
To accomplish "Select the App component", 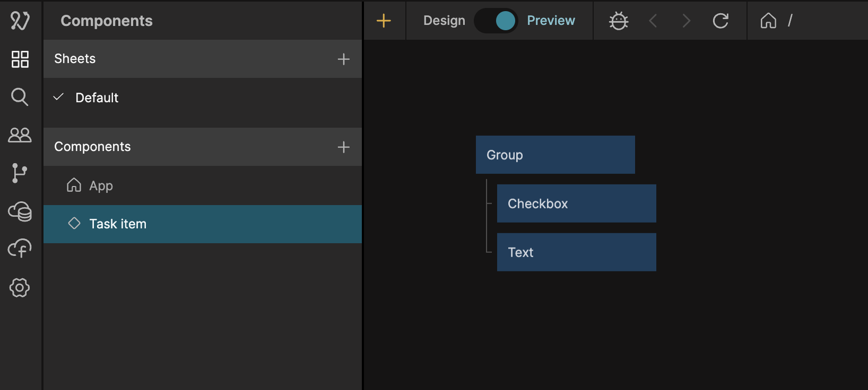I will pos(101,185).
